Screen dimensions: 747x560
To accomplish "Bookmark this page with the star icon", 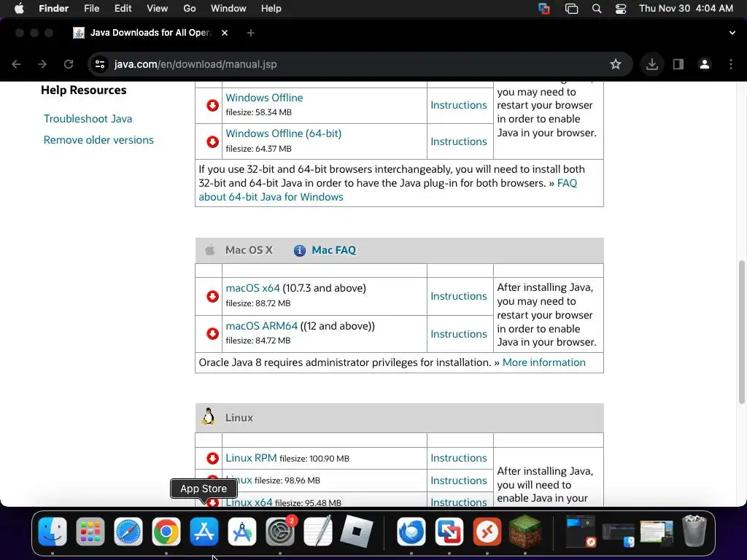I will (x=616, y=64).
